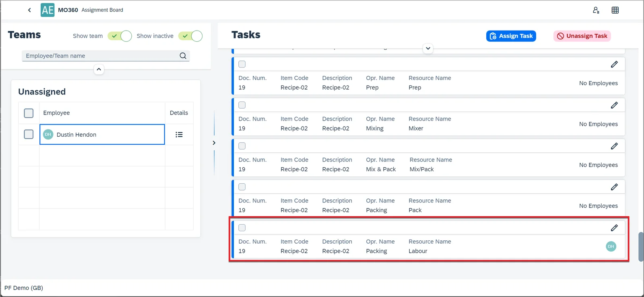Click search magnifier in Employee/Team field
This screenshot has width=644, height=297.
click(x=183, y=56)
